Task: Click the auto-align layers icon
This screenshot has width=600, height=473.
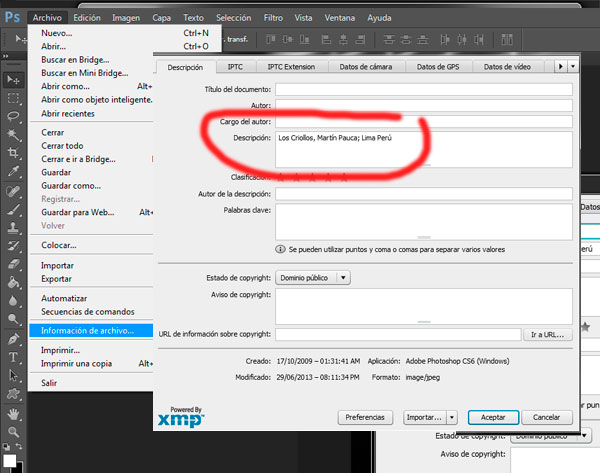Action: [507, 39]
